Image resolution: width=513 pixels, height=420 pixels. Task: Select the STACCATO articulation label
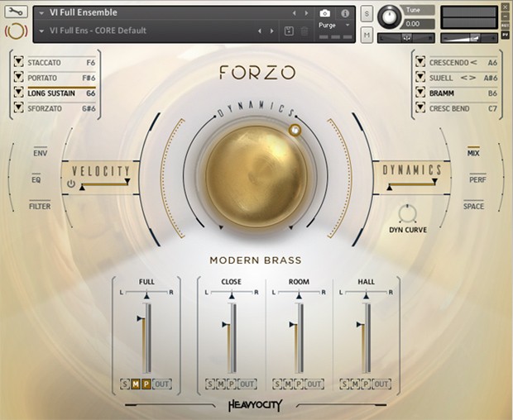point(44,63)
